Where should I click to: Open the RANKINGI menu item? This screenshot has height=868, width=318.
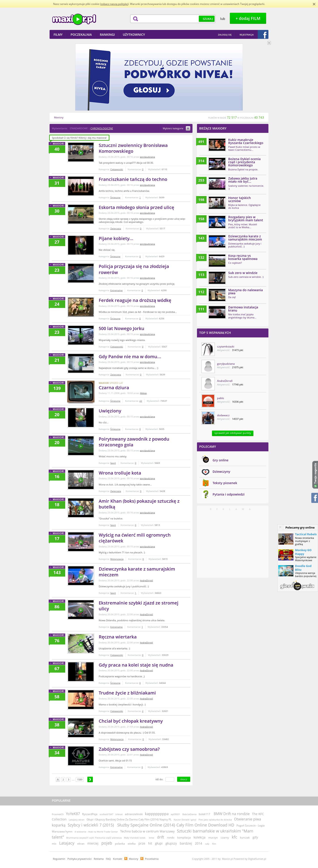pos(107,35)
